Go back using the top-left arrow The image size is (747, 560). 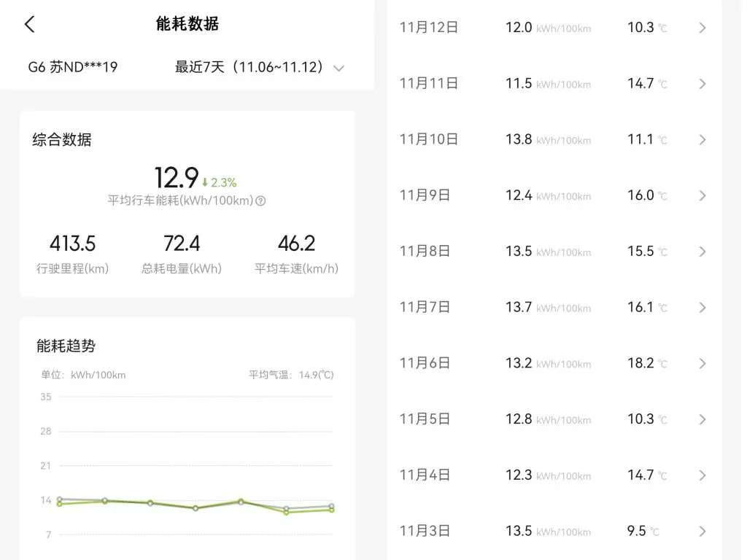(x=29, y=24)
